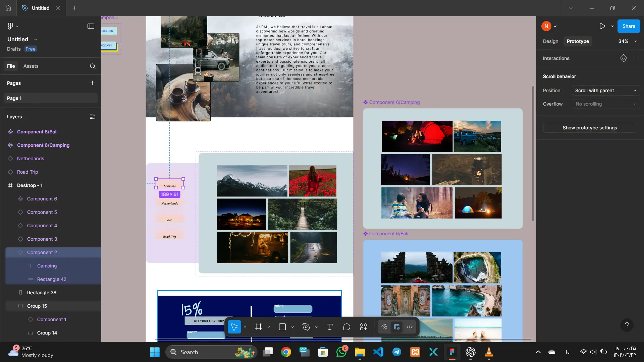Select the Frame tool

[x=258, y=327]
